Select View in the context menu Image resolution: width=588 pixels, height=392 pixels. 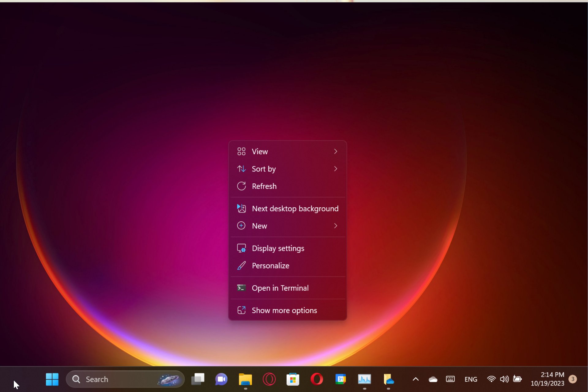point(288,152)
